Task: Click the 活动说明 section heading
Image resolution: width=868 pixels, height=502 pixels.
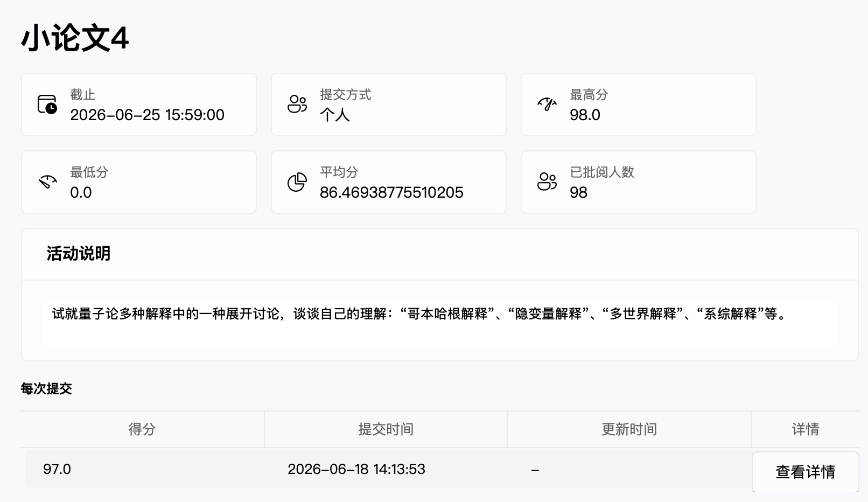Action: point(79,254)
